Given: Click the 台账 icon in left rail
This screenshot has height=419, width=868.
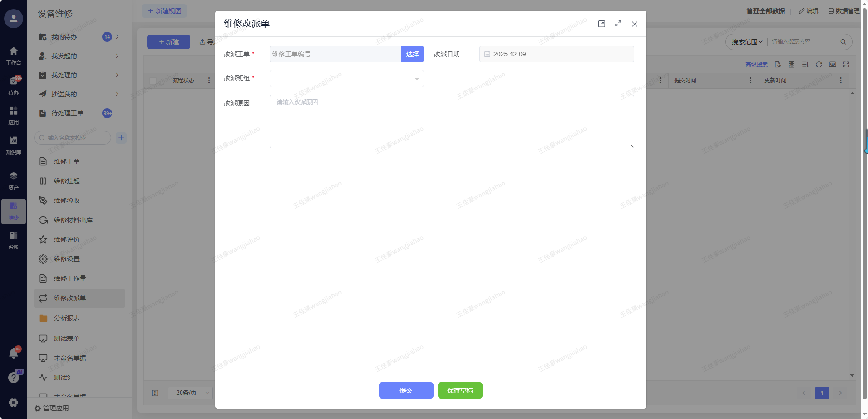Looking at the screenshot, I should coord(14,240).
